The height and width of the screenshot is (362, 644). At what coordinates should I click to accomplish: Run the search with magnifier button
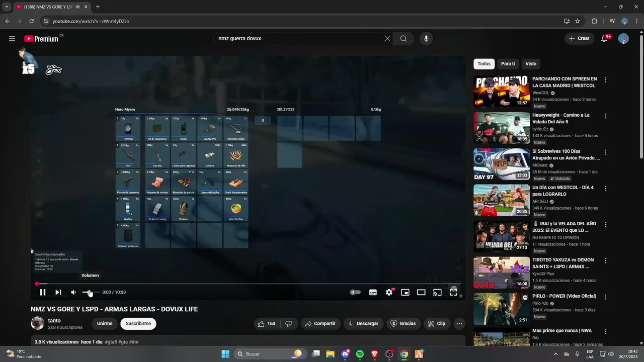pos(404,38)
